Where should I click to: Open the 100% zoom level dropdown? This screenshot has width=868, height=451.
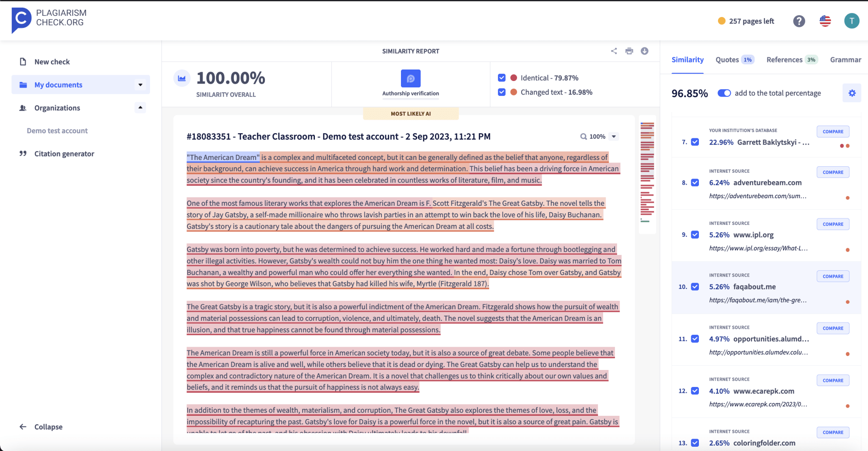[x=613, y=137]
